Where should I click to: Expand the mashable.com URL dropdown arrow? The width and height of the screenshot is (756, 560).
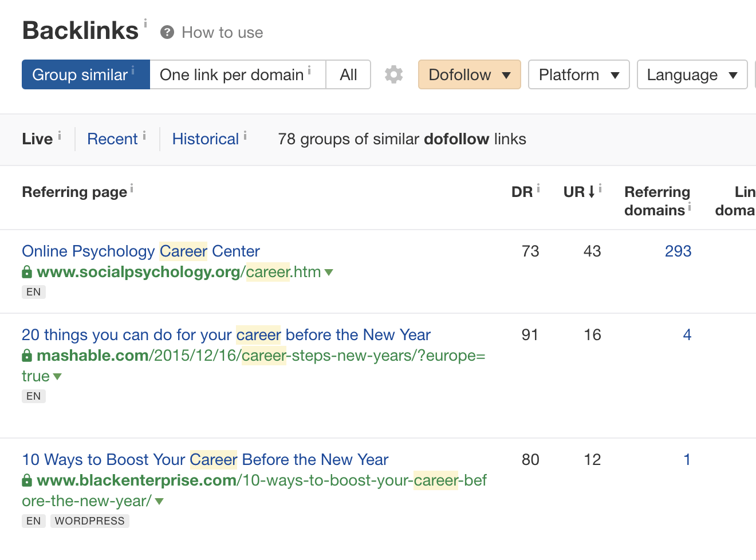pyautogui.click(x=57, y=376)
